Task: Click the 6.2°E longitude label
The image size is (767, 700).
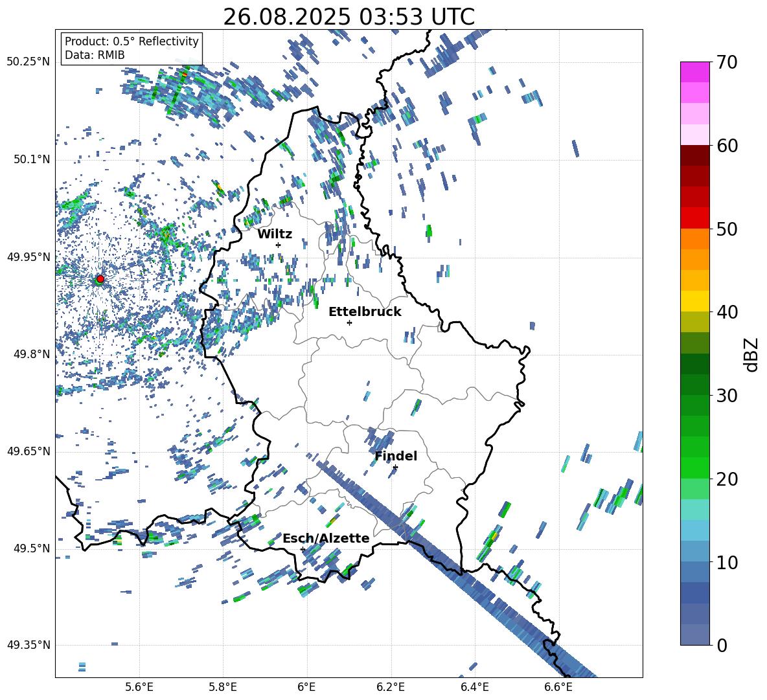Action: 391,687
